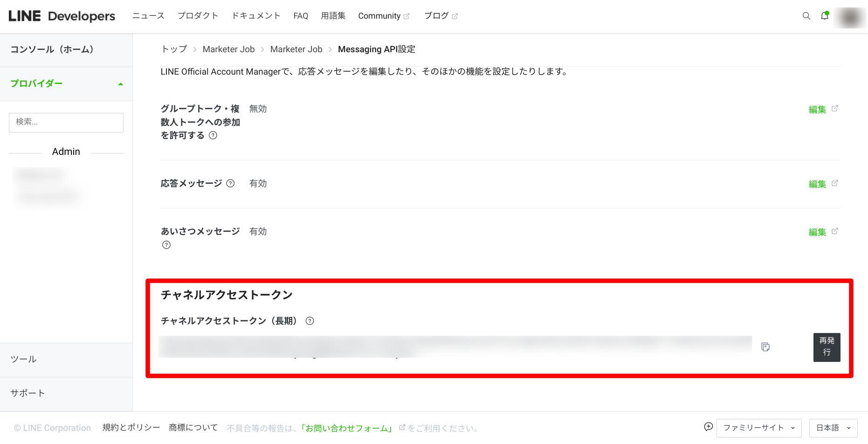The image size is (868, 444).
Task: Open the 用語集 menu item
Action: coord(333,16)
